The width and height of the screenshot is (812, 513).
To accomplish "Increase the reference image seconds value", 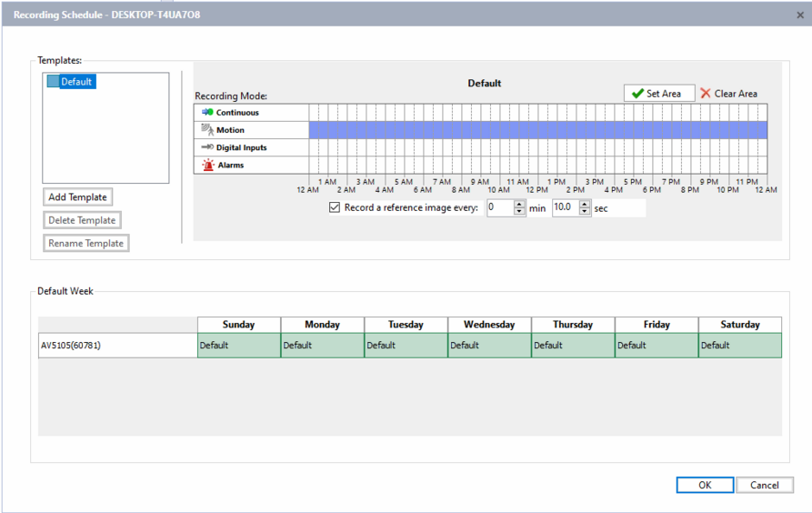I will [x=585, y=204].
